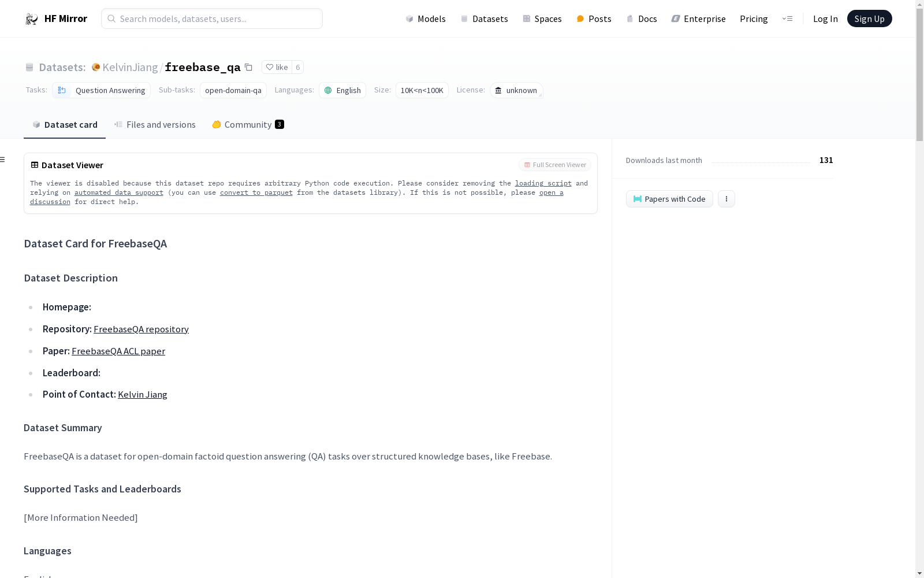Open FreebaseQA repository link
Screen dimensions: 924x578
point(141,329)
